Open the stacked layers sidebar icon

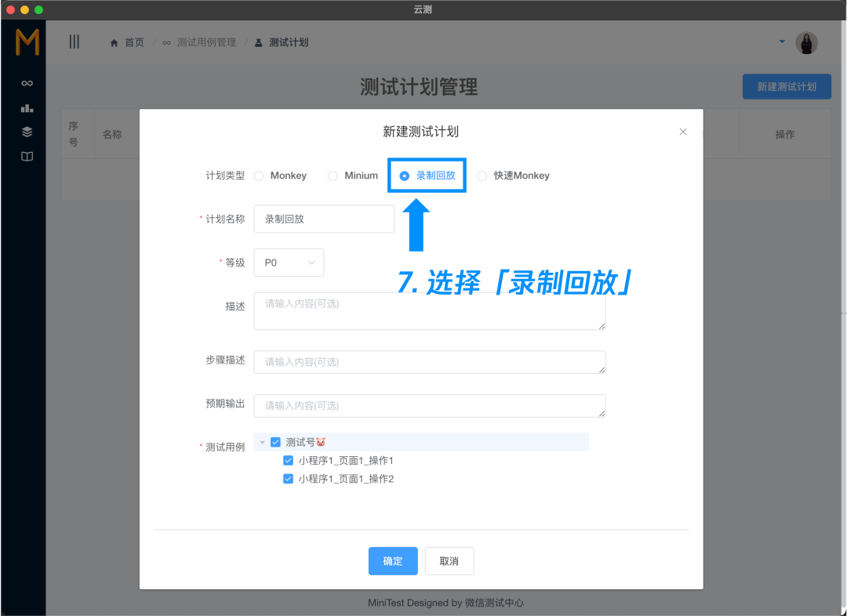click(x=27, y=132)
